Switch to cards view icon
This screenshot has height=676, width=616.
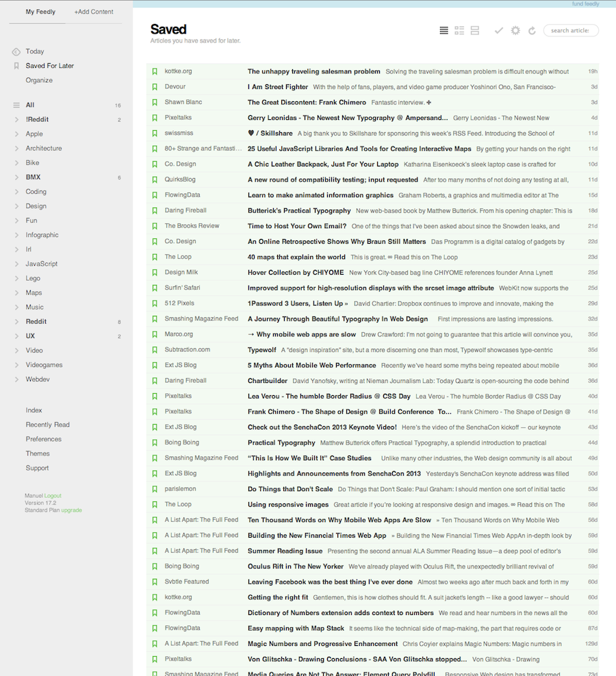pos(475,31)
